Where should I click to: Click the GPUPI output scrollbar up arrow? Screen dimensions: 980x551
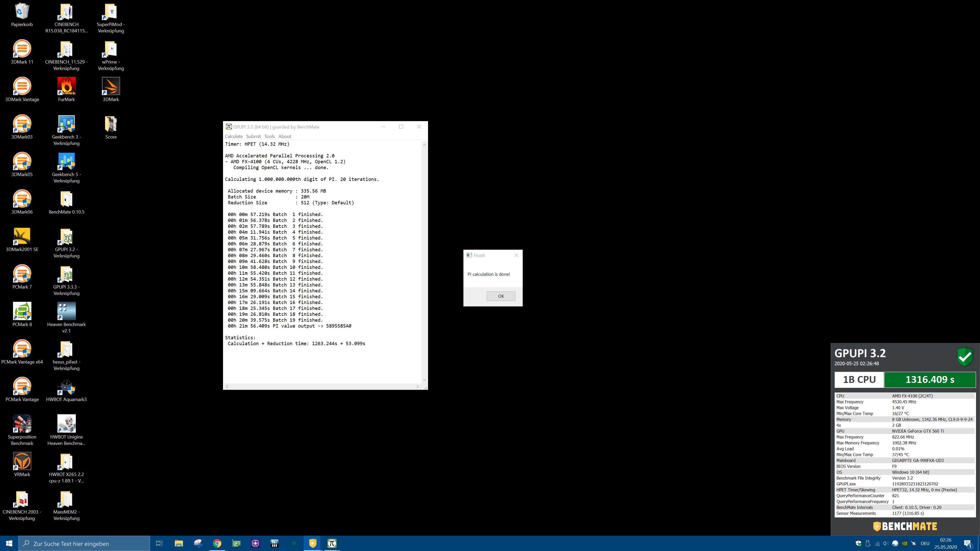425,144
